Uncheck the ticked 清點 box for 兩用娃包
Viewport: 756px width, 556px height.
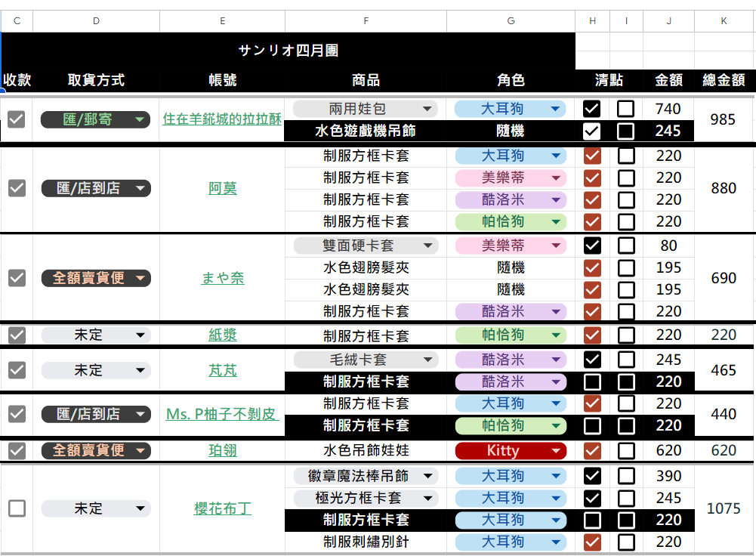coord(591,109)
